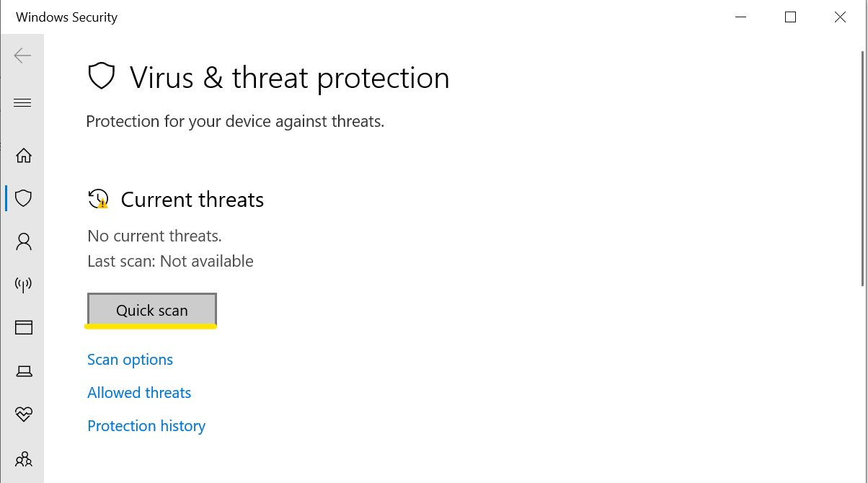Click the Windows Security title text
The image size is (868, 483).
tap(66, 17)
